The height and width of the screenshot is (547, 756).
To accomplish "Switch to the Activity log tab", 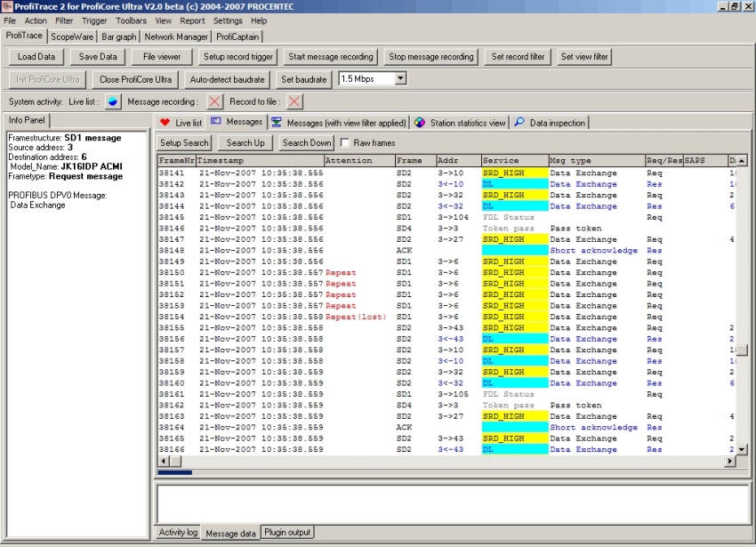I will [178, 533].
